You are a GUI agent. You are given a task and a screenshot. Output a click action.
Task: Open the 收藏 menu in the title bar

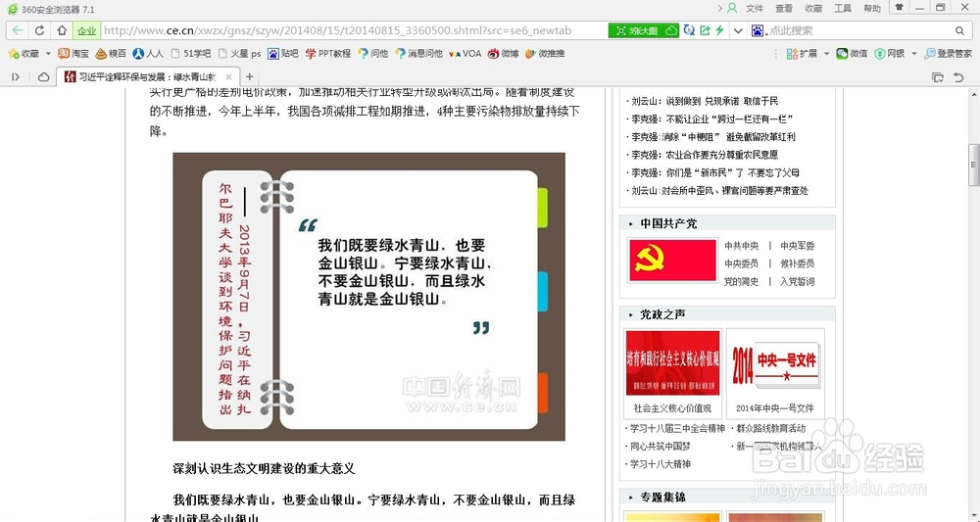813,8
